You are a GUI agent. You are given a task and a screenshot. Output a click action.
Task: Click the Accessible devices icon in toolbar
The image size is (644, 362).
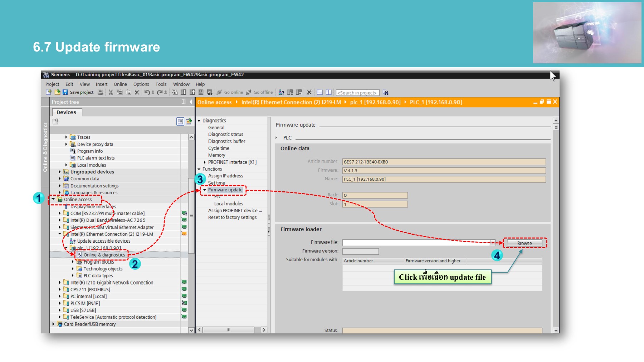(282, 92)
